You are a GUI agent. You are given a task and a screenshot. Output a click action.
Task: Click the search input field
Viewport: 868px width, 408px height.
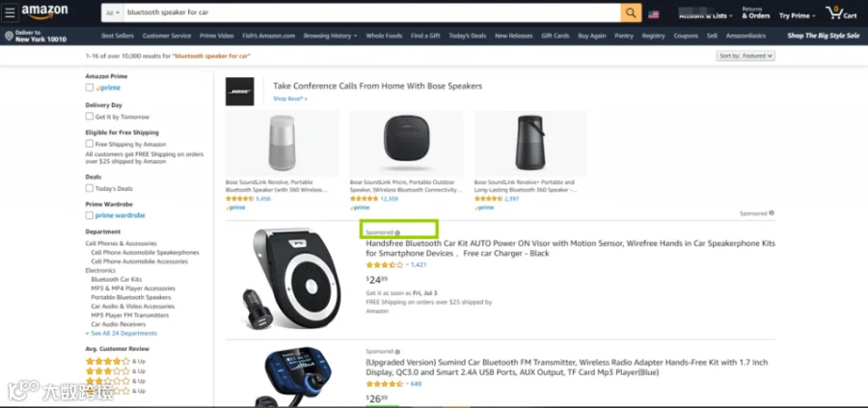[372, 13]
